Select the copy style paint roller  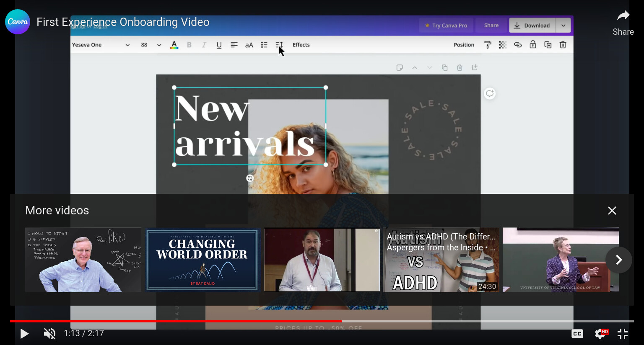[488, 45]
